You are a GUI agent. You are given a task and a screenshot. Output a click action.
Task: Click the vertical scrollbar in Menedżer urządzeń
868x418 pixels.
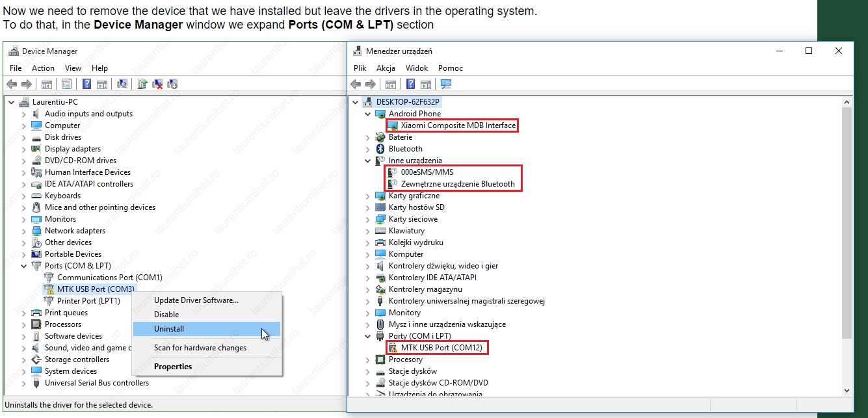(x=847, y=221)
